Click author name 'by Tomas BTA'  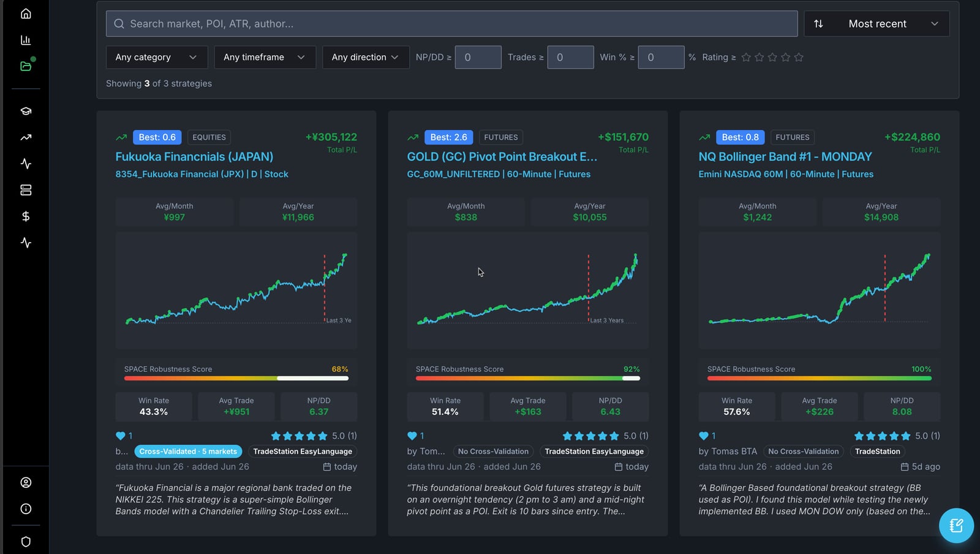point(728,452)
